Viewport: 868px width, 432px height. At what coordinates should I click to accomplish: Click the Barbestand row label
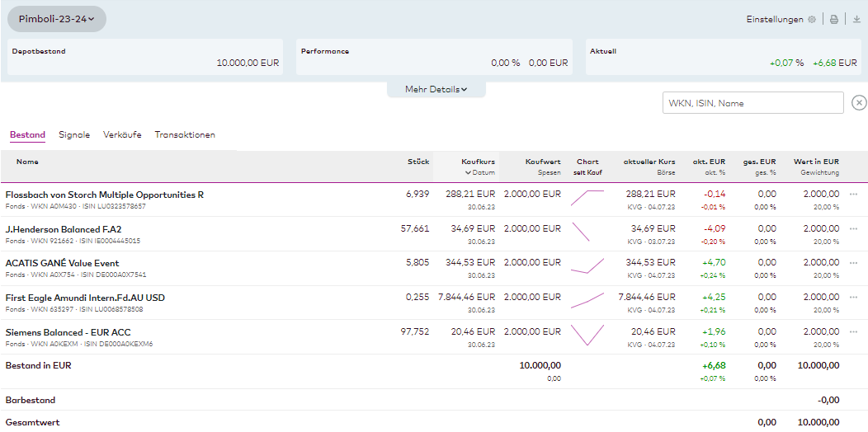30,400
